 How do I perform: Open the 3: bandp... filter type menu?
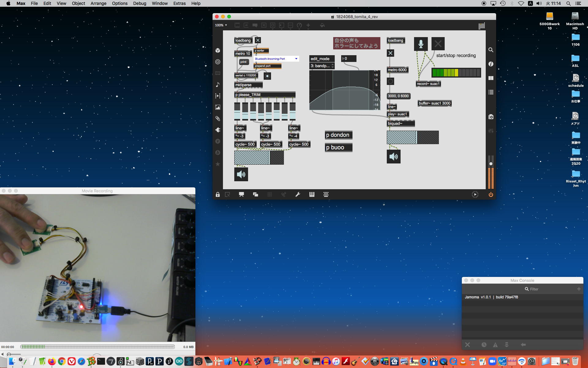pyautogui.click(x=322, y=66)
